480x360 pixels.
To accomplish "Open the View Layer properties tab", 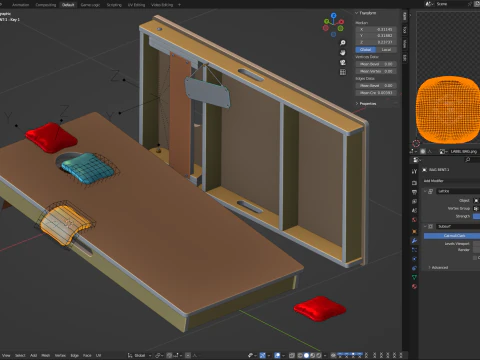I will tap(414, 201).
